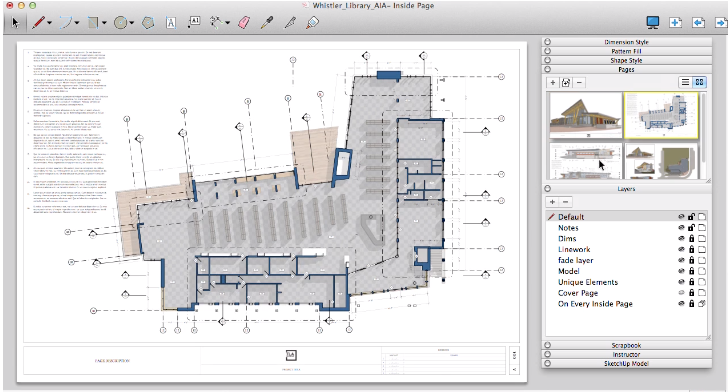Add a page from the toolbar
The width and height of the screenshot is (728, 392).
676,22
